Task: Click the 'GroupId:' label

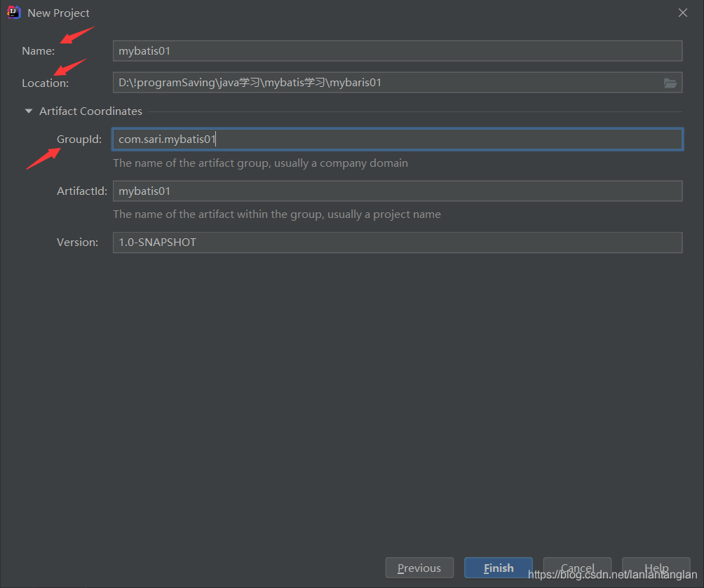Action: click(79, 139)
